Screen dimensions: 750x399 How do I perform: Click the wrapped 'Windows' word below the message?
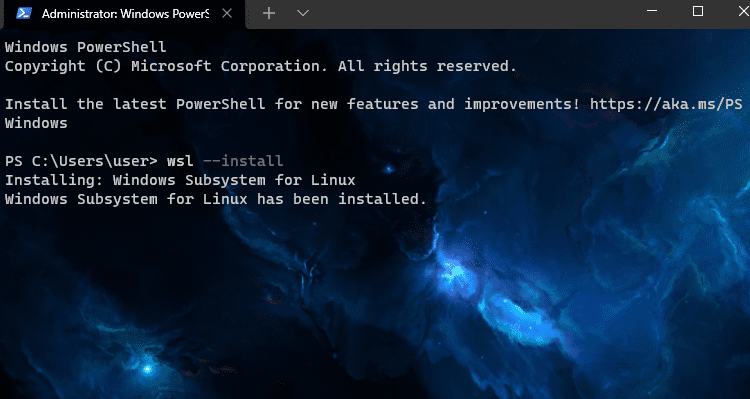pos(36,123)
